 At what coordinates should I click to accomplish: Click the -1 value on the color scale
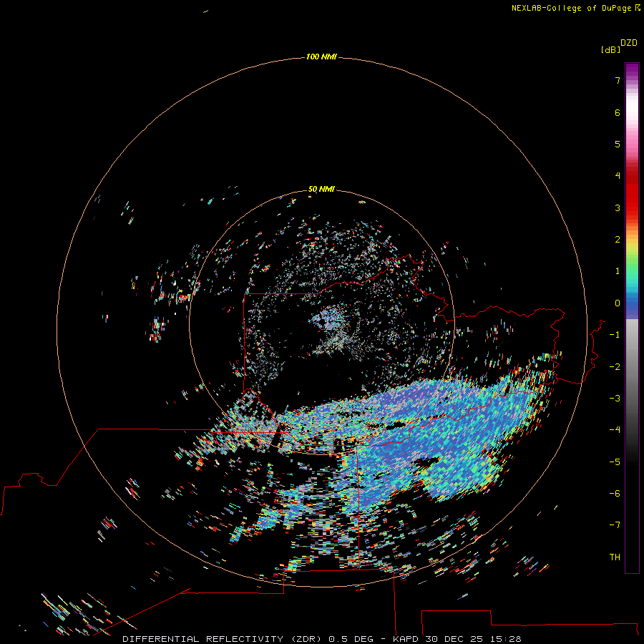point(615,335)
